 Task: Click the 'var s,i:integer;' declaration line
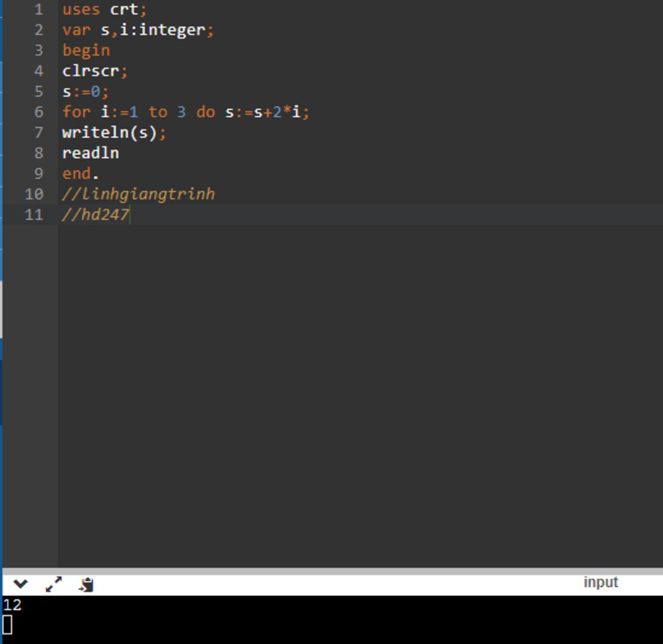point(138,30)
